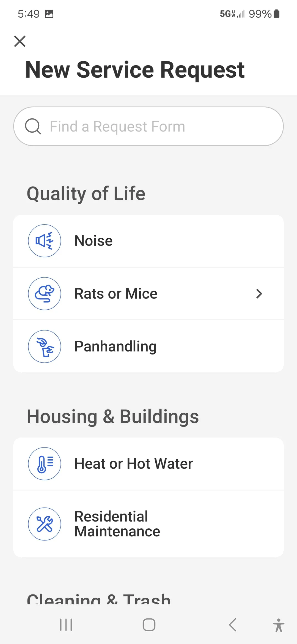
Task: Tap the Rats or Mice rodent icon
Action: (45, 294)
